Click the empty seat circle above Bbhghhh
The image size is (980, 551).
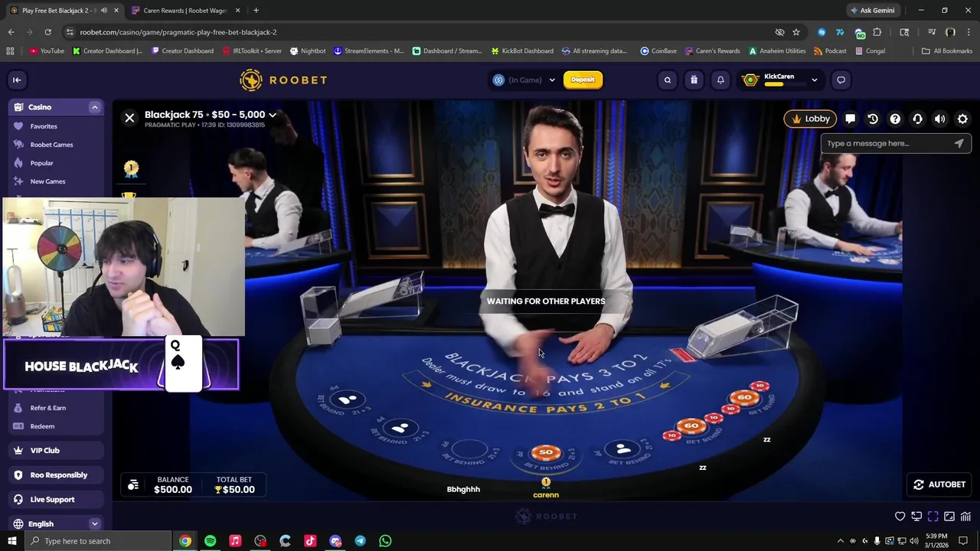point(469,450)
